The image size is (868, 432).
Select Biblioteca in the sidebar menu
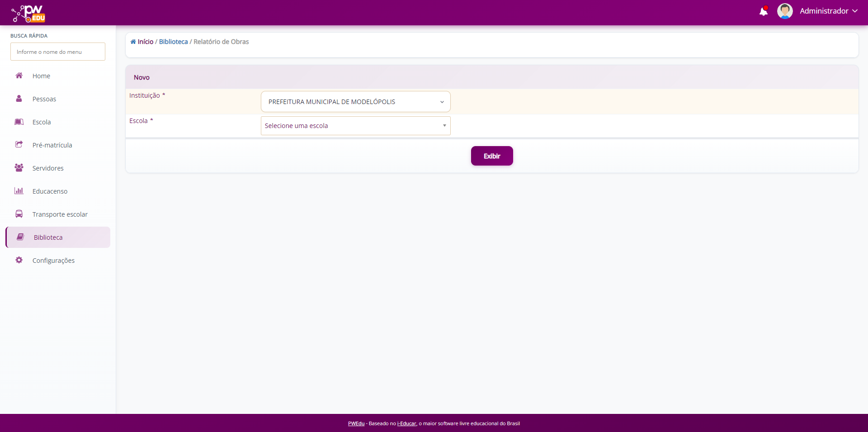click(x=48, y=237)
